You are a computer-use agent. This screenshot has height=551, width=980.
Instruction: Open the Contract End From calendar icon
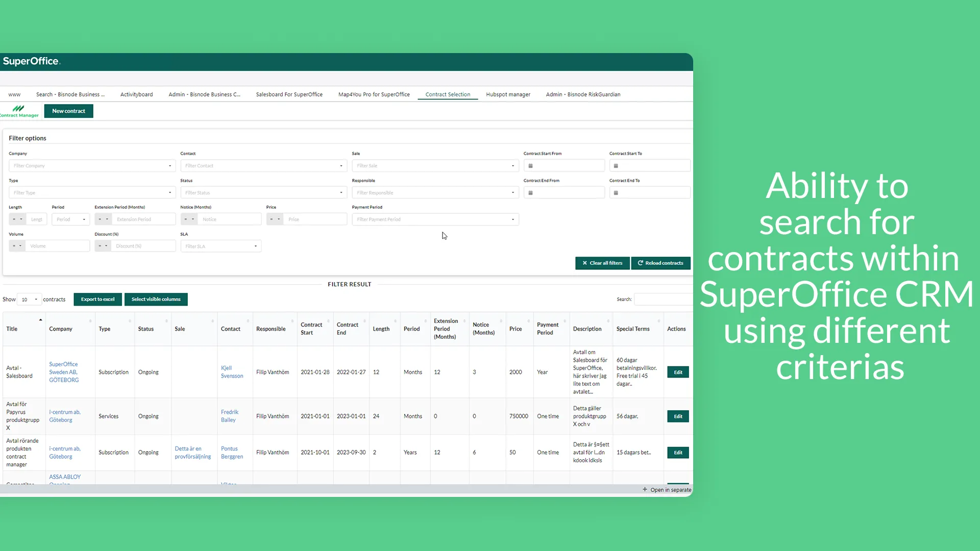point(530,193)
